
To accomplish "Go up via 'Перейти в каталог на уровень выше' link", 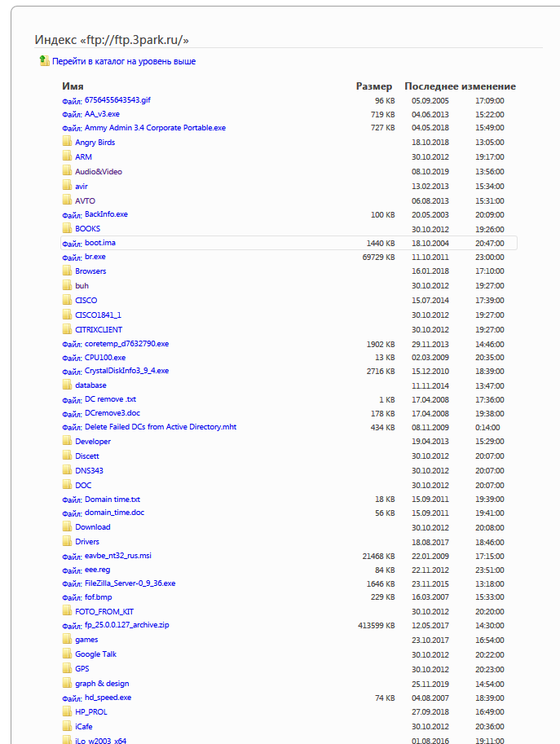I will click(x=124, y=61).
